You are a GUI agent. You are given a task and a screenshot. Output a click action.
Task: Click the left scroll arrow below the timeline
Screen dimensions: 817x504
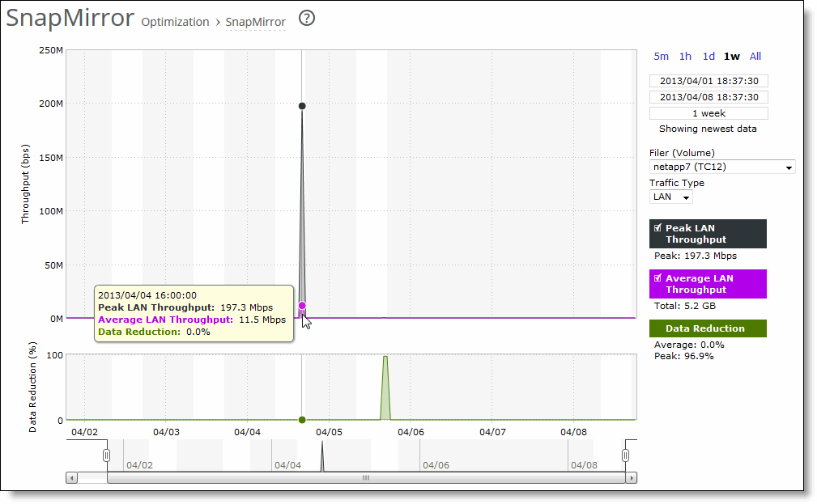[72, 478]
